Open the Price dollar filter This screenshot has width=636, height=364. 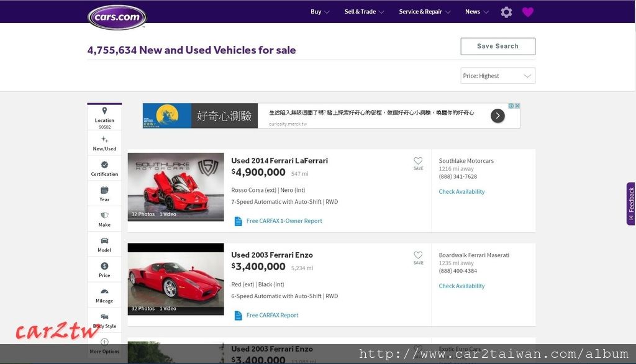pyautogui.click(x=104, y=266)
